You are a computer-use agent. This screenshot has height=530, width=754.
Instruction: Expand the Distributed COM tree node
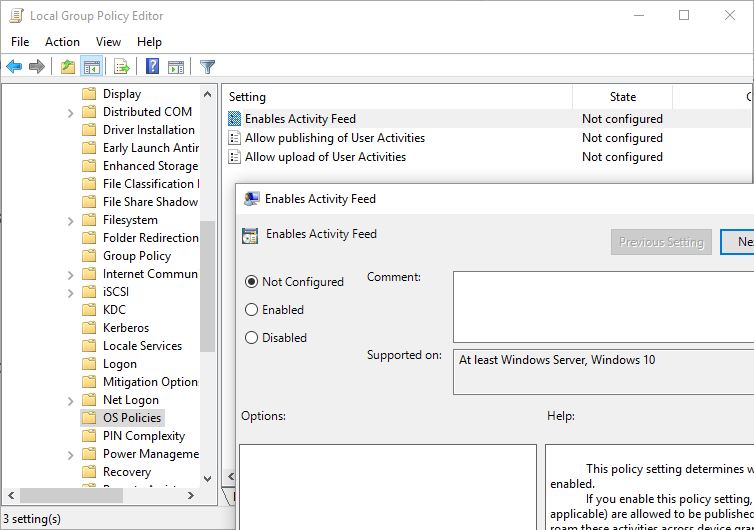pos(71,112)
